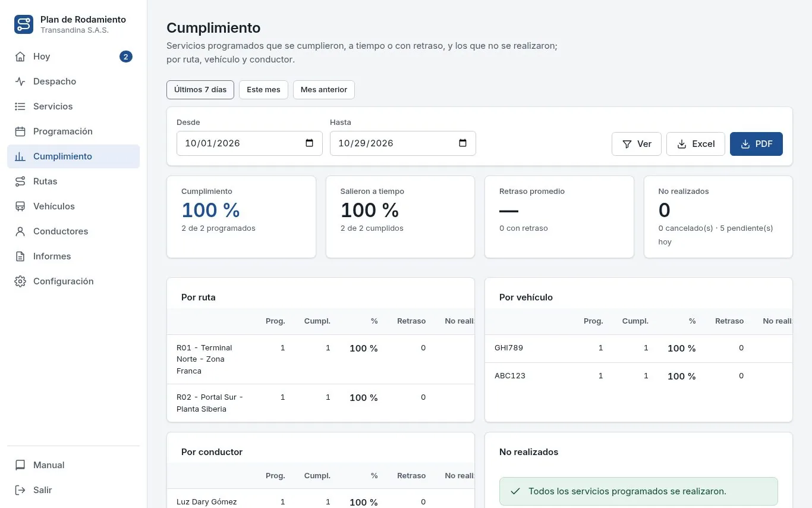Viewport: 812px width, 508px height.
Task: Click the Retraso column header in Por ruta
Action: 411,321
